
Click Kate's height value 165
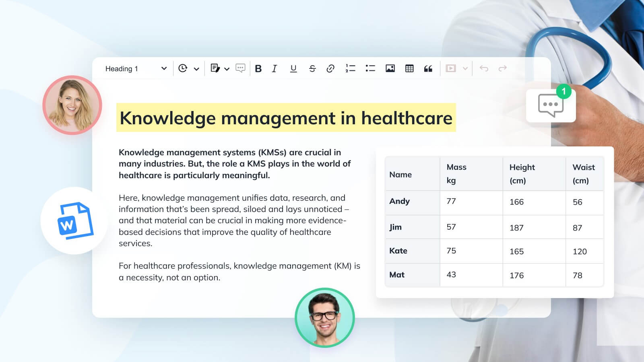[516, 251]
